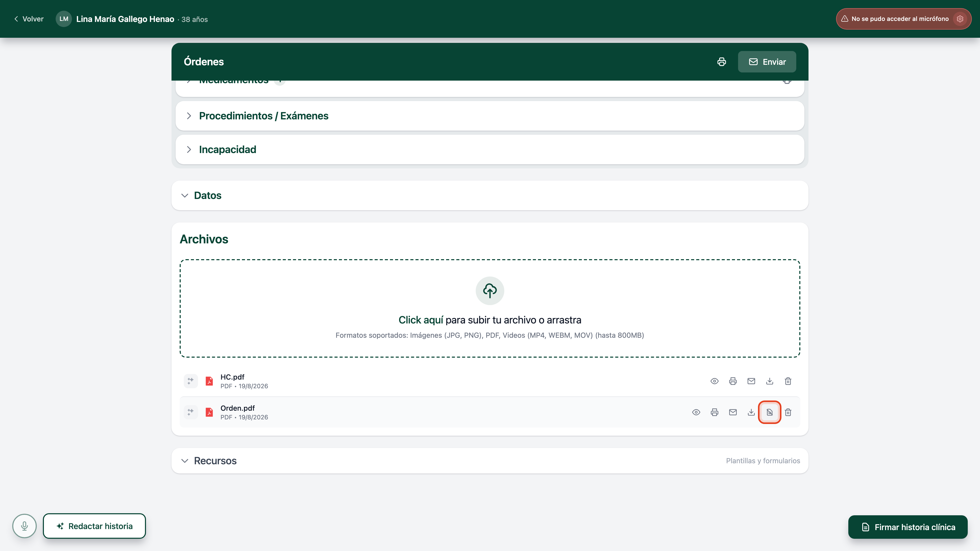Print the HC.pdf file

[x=733, y=381]
